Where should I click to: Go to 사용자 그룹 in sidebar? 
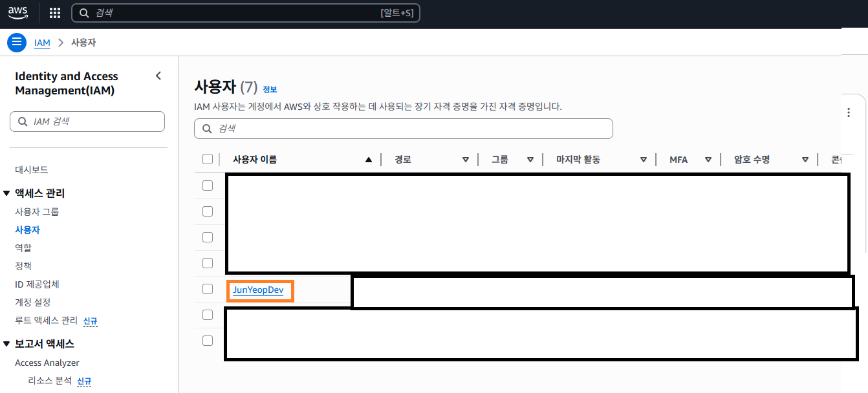coord(37,211)
